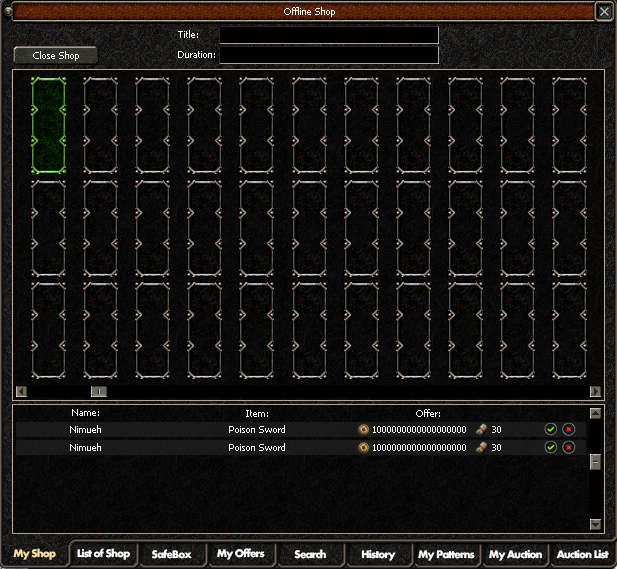This screenshot has height=569, width=617.
Task: Click the scroll item icon in second offer row
Action: click(x=481, y=447)
